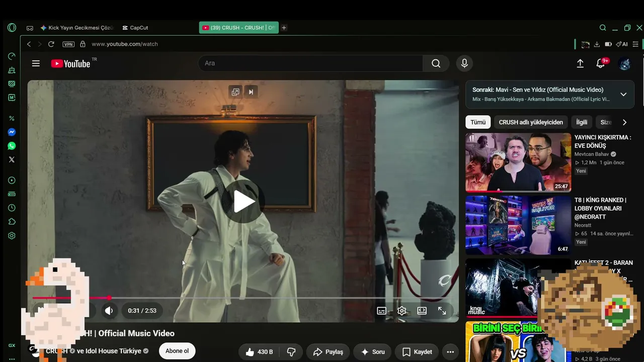Screen dimensions: 644x362
Task: Share the video with Paylaş
Action: (x=328, y=352)
